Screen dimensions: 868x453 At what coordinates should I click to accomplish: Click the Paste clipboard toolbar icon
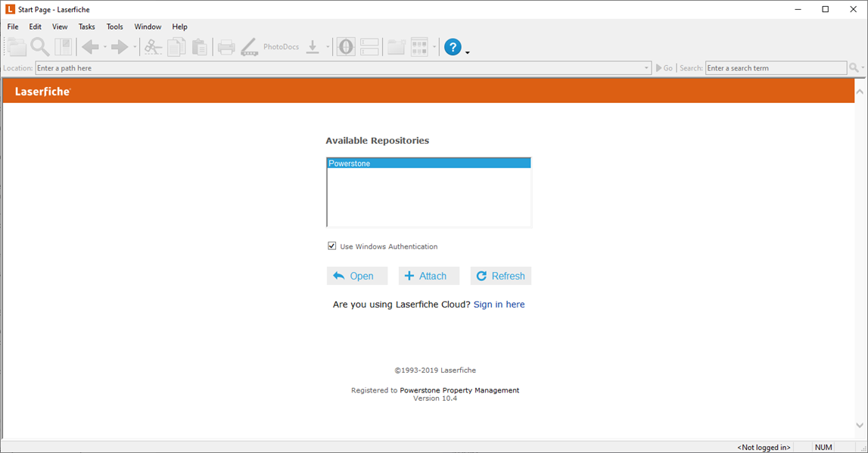(199, 47)
